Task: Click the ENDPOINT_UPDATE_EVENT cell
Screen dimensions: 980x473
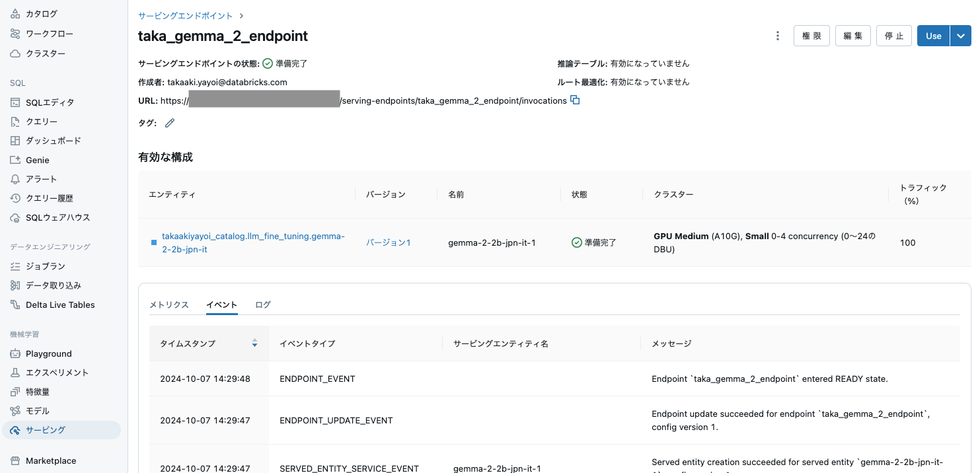Action: point(336,420)
